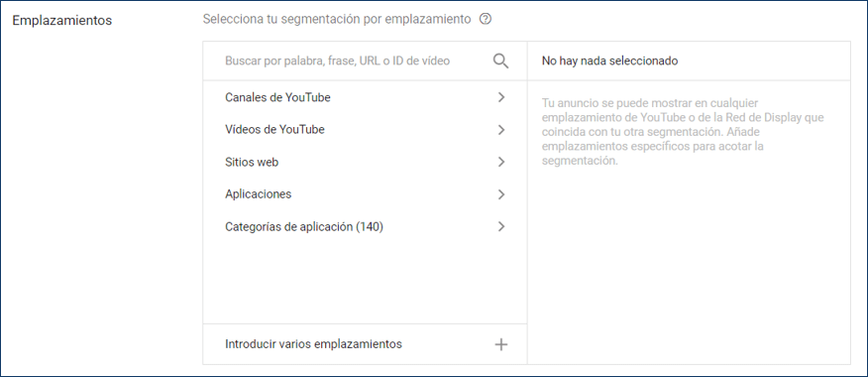This screenshot has height=377, width=868.
Task: Open the help icon next to segmentación por emplazamiento
Action: point(486,20)
